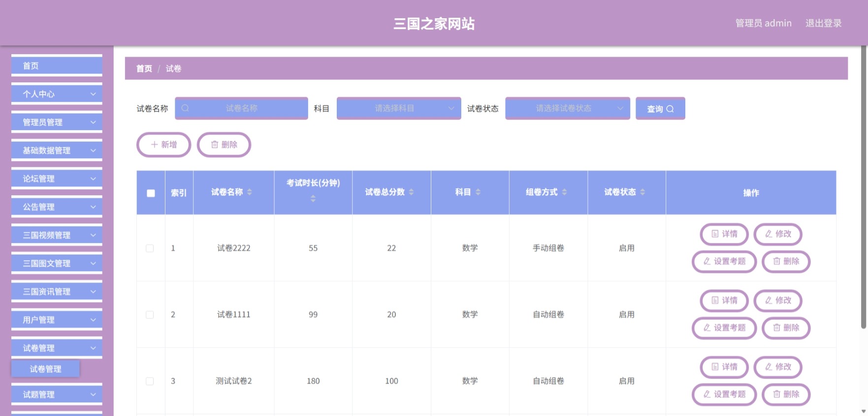Edit 试卷2222 with 修改 button
The image size is (868, 416).
(x=778, y=234)
